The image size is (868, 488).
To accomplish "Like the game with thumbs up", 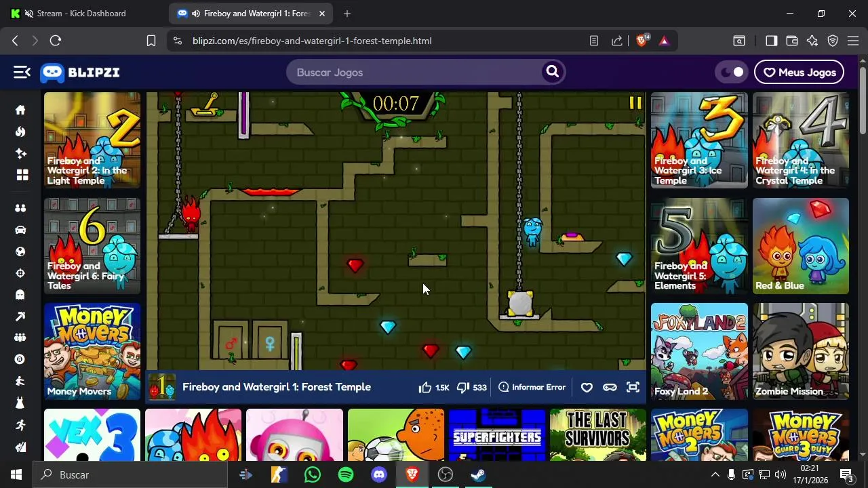I will (x=425, y=387).
